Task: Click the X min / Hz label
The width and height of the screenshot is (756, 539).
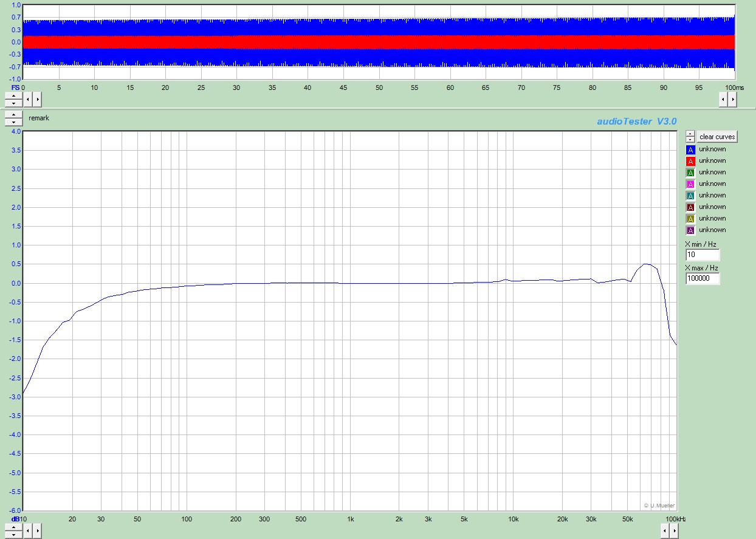Action: click(701, 244)
